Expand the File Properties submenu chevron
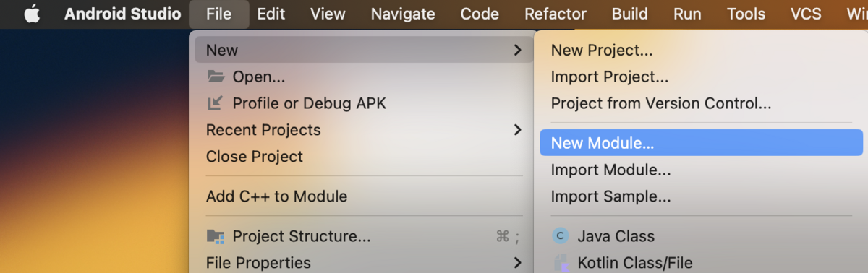 pos(517,263)
